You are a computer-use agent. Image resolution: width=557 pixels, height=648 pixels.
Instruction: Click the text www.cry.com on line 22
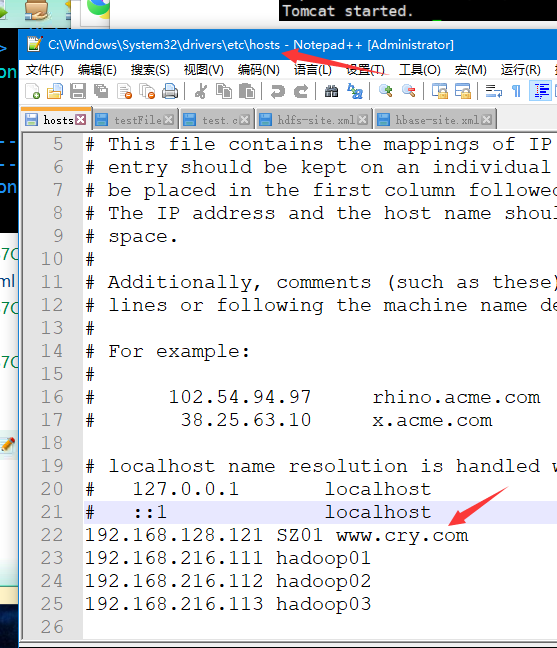tap(402, 536)
